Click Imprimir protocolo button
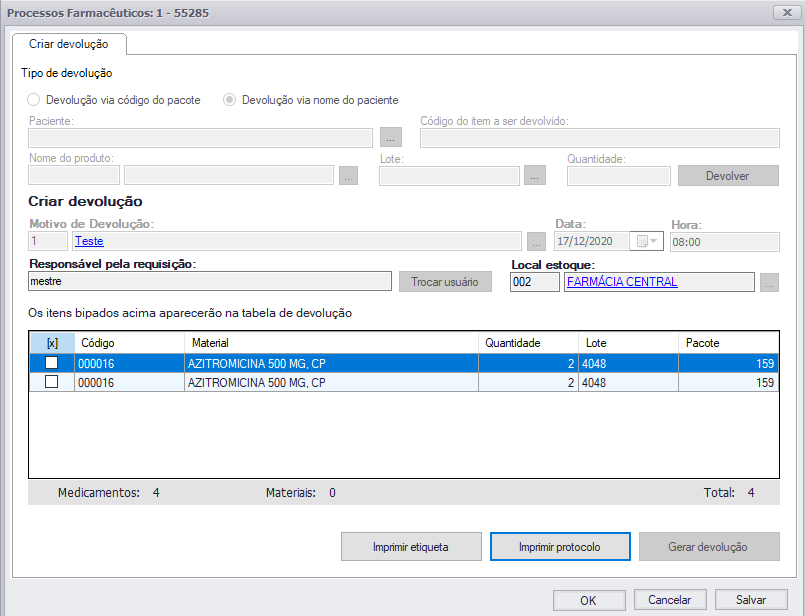Screen dimensions: 805x616 click(560, 547)
